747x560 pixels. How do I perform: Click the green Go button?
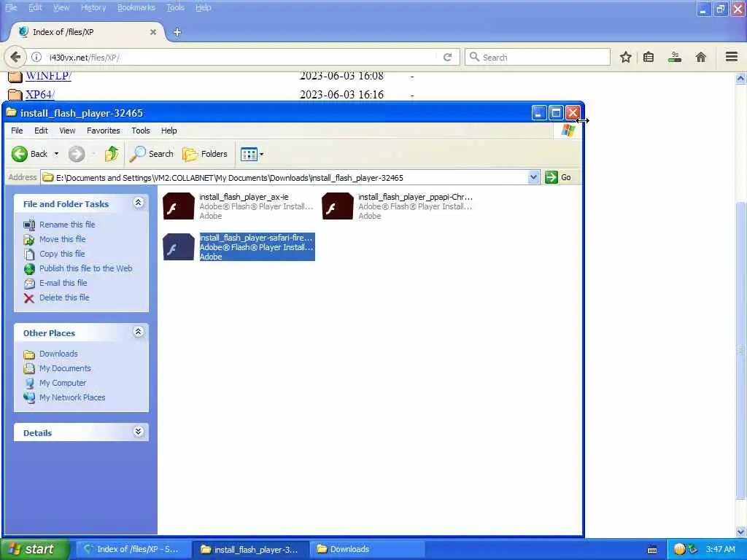(558, 178)
